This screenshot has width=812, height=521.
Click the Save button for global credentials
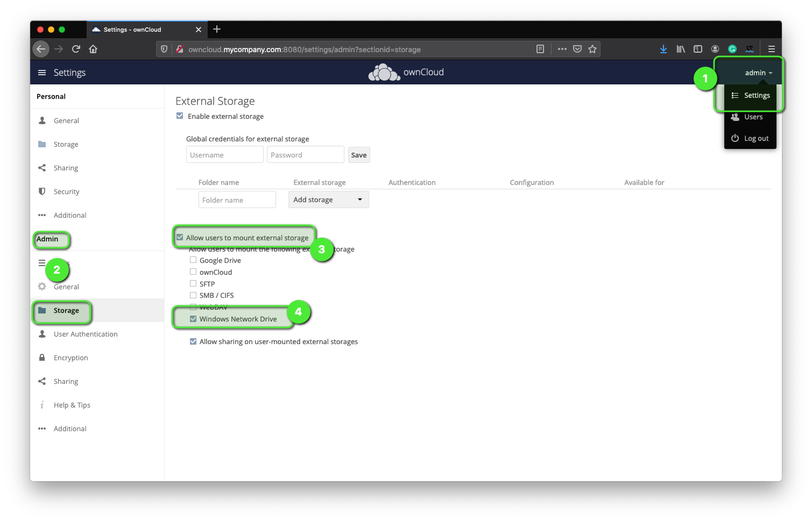(x=358, y=154)
